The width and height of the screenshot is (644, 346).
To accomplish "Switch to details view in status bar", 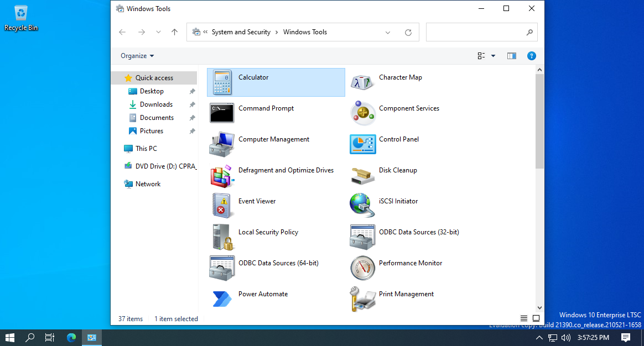I will click(524, 318).
